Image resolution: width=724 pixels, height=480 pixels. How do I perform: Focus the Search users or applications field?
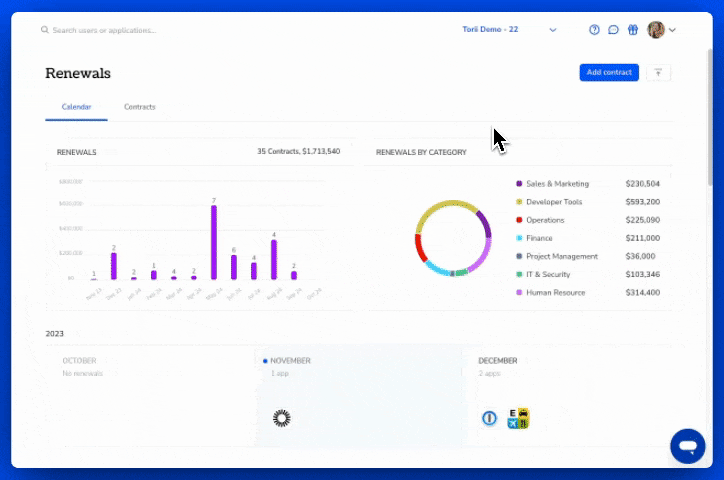click(x=104, y=30)
